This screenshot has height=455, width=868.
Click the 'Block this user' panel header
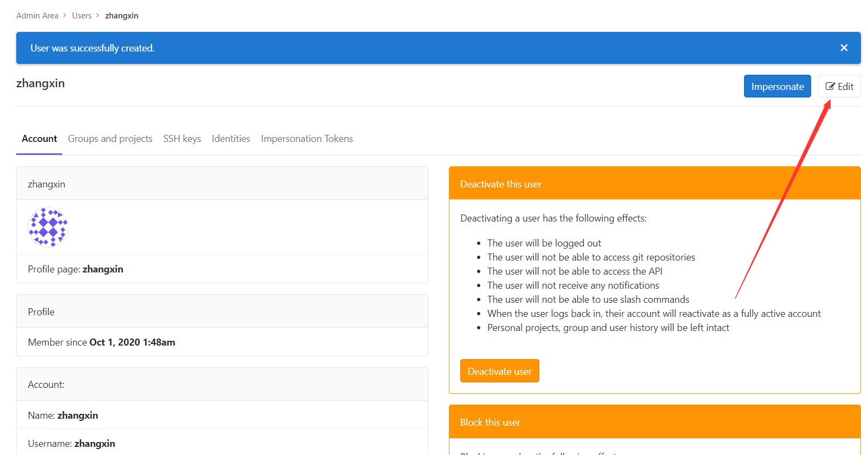(490, 422)
